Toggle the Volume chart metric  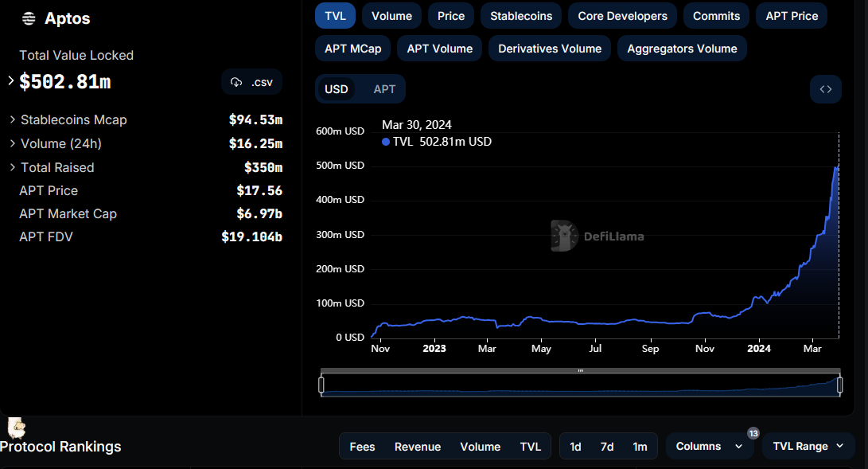(x=391, y=16)
